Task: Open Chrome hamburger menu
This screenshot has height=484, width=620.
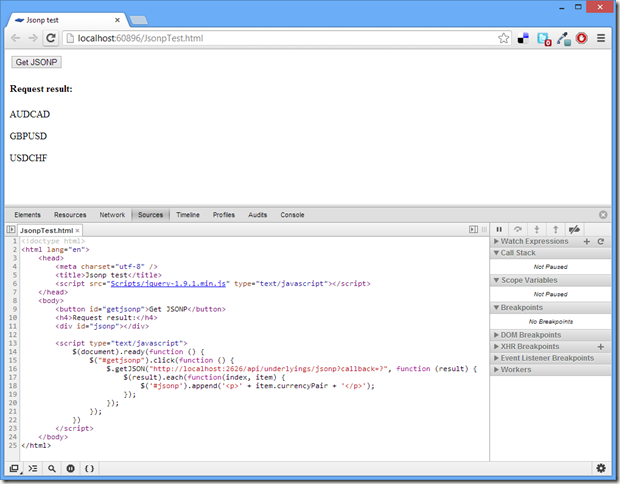Action: click(601, 38)
